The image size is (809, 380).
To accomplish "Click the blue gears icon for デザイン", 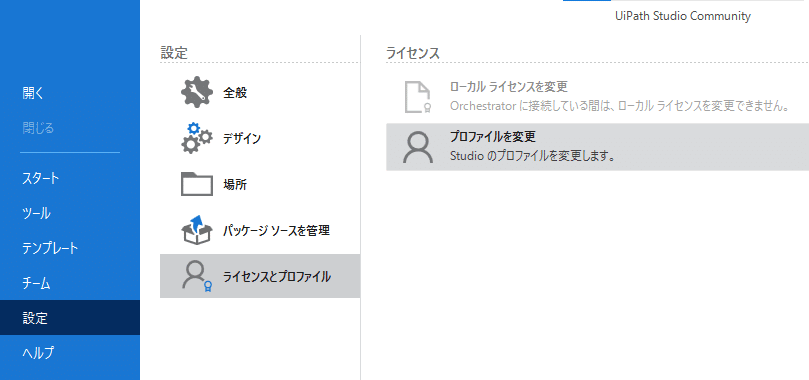I will (x=197, y=138).
